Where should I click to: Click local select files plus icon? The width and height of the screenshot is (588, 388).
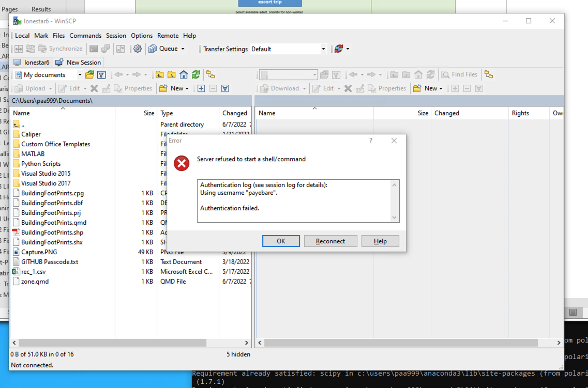[x=201, y=88]
